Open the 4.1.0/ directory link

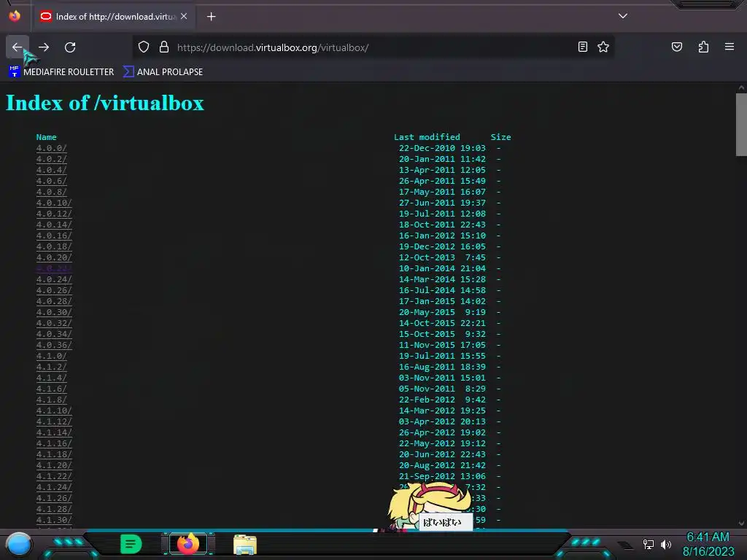(52, 356)
